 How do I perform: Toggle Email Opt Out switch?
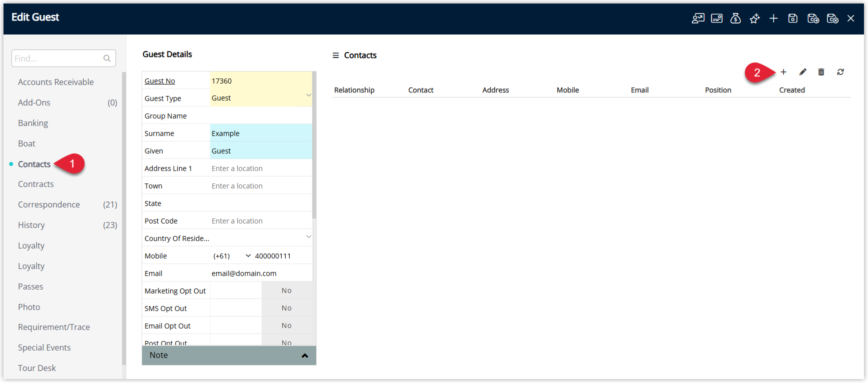coord(286,325)
